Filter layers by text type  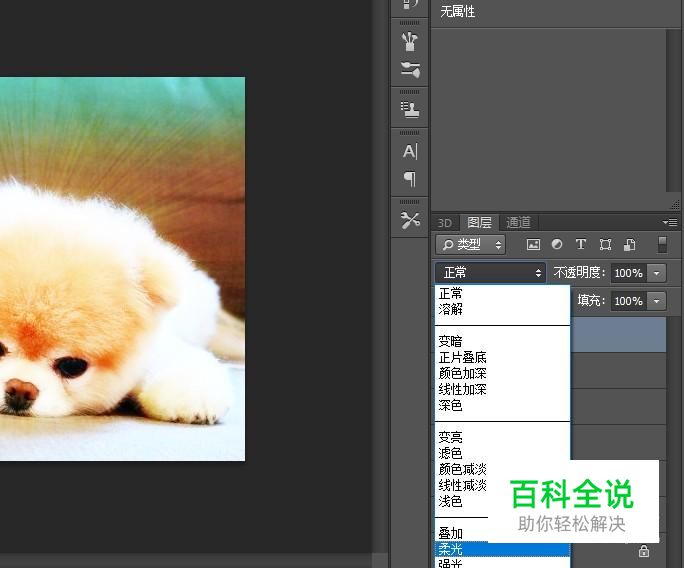click(x=581, y=245)
